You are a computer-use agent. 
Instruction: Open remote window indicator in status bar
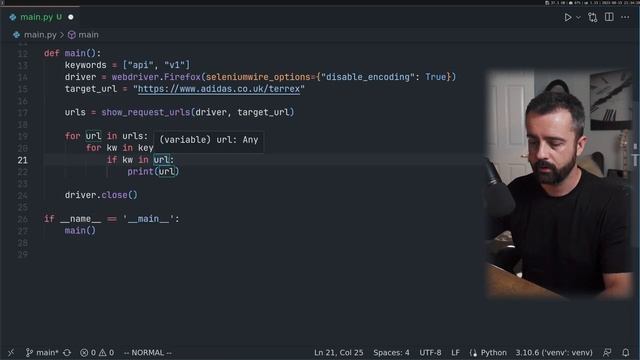11,353
